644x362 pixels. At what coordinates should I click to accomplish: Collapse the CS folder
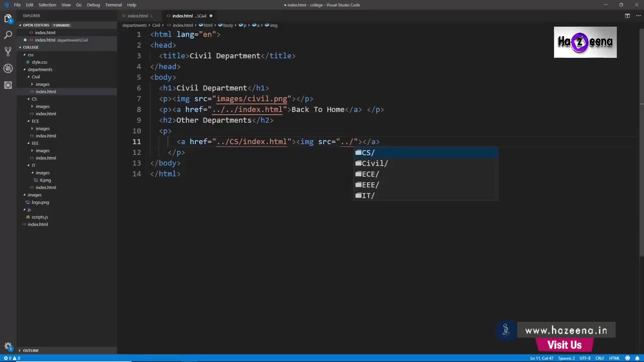click(34, 99)
